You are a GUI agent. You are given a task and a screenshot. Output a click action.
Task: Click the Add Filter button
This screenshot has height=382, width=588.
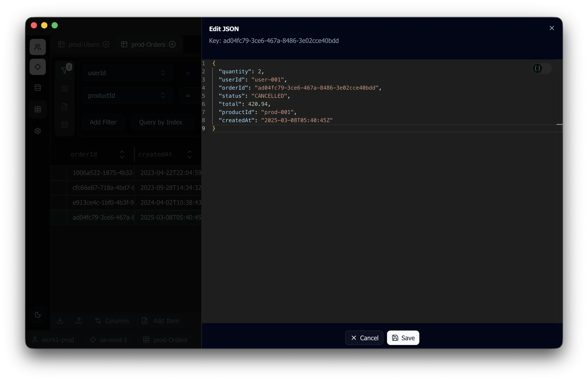pyautogui.click(x=103, y=122)
